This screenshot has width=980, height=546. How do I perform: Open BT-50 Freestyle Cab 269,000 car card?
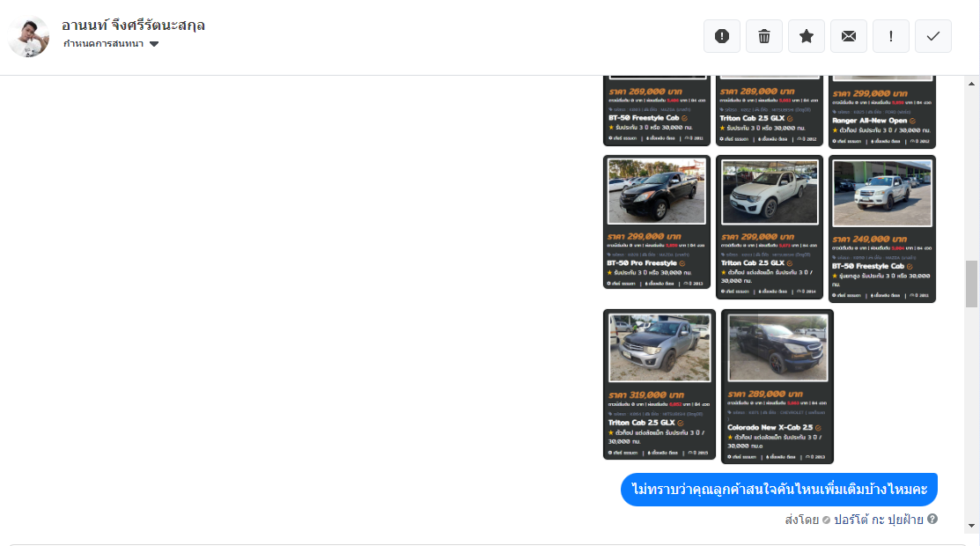(656, 111)
